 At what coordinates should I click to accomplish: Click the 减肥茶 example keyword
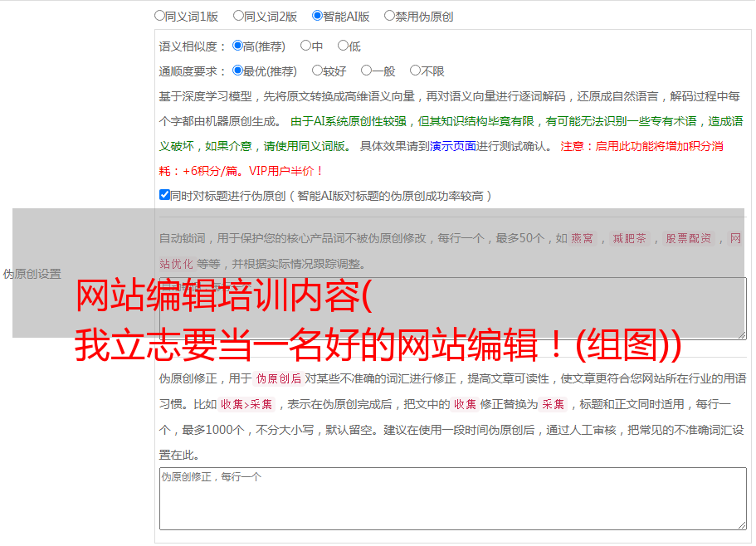(x=629, y=238)
